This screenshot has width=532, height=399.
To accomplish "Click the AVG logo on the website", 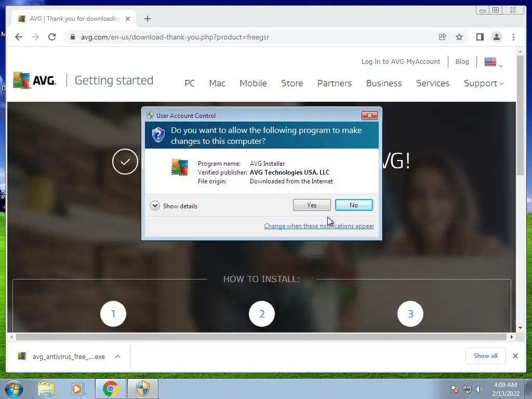I will click(x=34, y=81).
